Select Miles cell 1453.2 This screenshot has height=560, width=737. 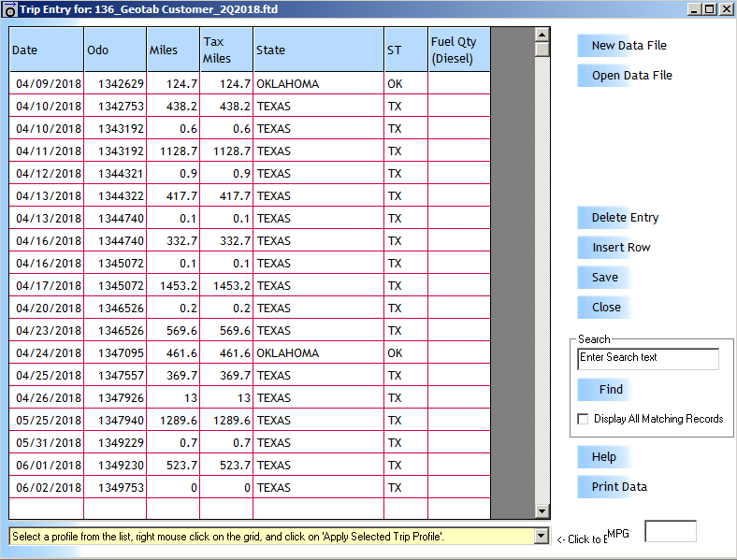(173, 286)
